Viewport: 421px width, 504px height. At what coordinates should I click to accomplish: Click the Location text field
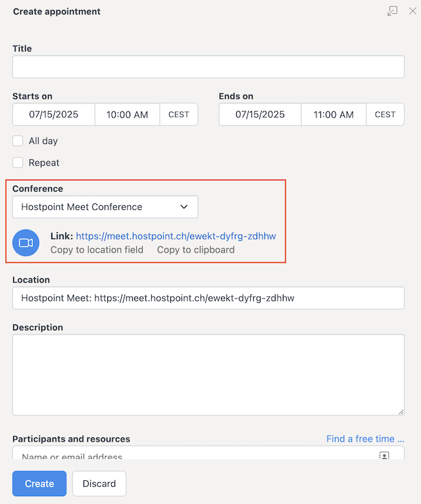tap(209, 298)
